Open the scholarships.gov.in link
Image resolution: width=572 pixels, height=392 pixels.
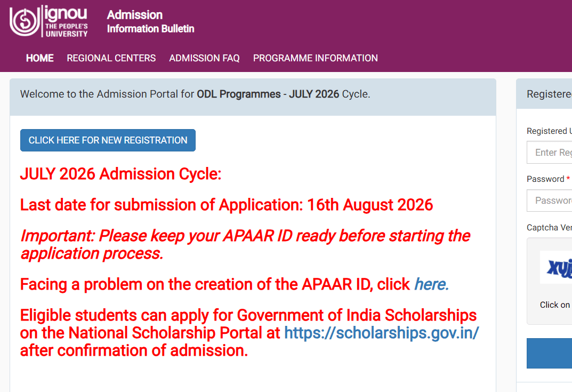pos(381,333)
